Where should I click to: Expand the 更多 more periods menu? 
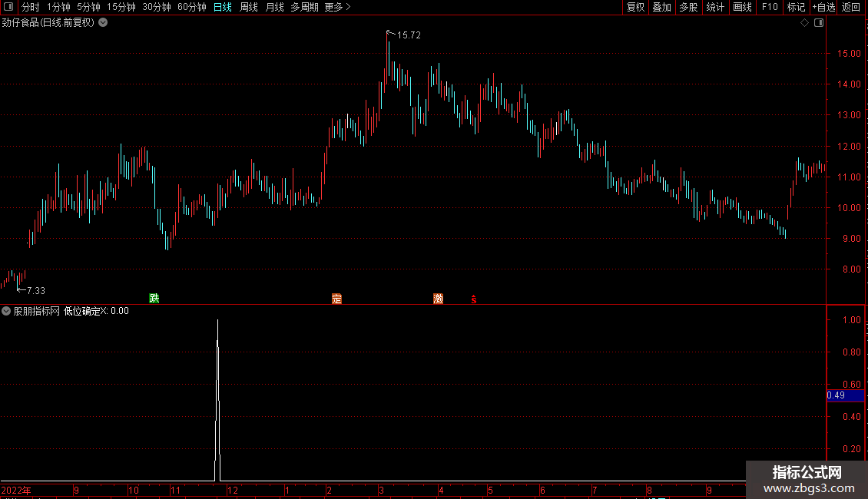pyautogui.click(x=337, y=7)
